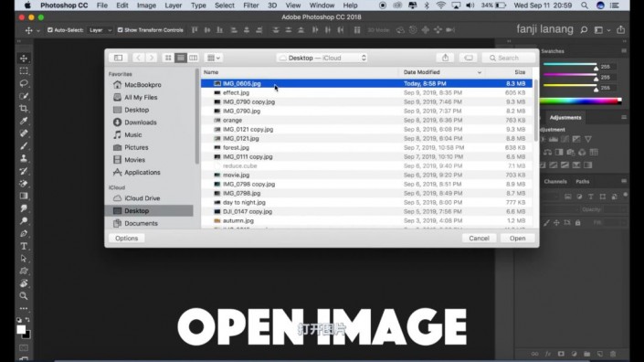Select the Crop tool
644x362 pixels.
(x=24, y=109)
